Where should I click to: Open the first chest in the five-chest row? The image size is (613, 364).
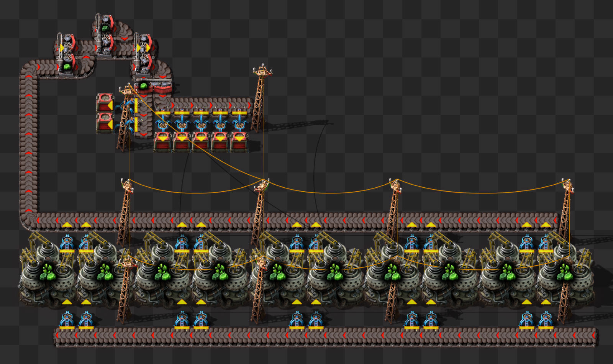point(163,142)
